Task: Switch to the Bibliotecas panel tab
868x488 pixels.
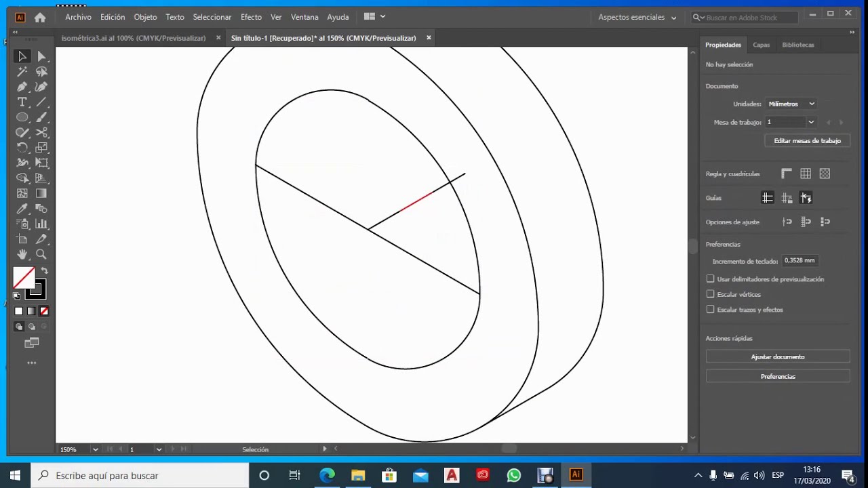Action: pos(798,45)
